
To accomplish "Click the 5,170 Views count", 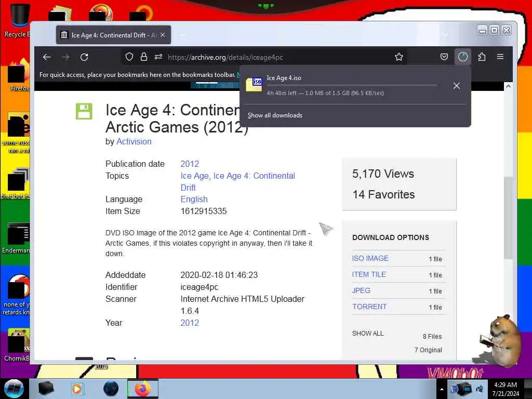I will click(383, 174).
